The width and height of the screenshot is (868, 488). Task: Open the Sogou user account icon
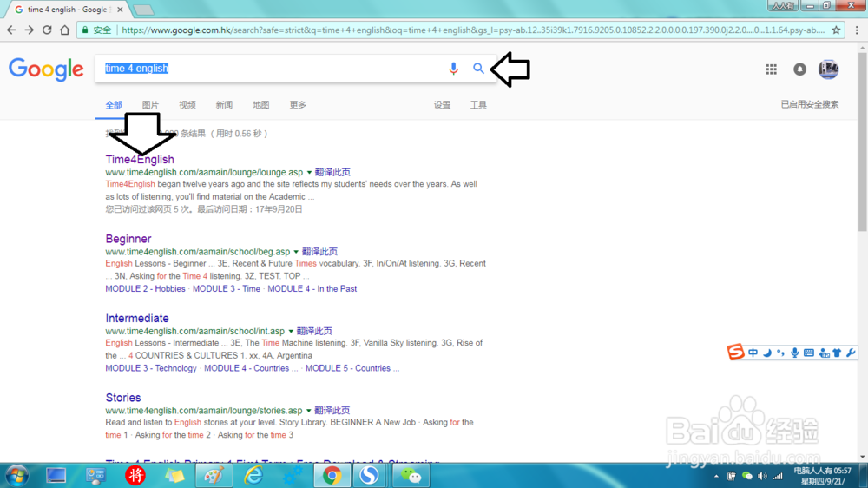[x=825, y=353]
